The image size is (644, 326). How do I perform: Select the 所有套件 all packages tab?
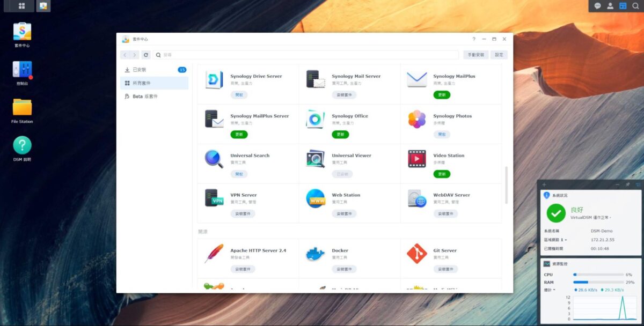(155, 83)
